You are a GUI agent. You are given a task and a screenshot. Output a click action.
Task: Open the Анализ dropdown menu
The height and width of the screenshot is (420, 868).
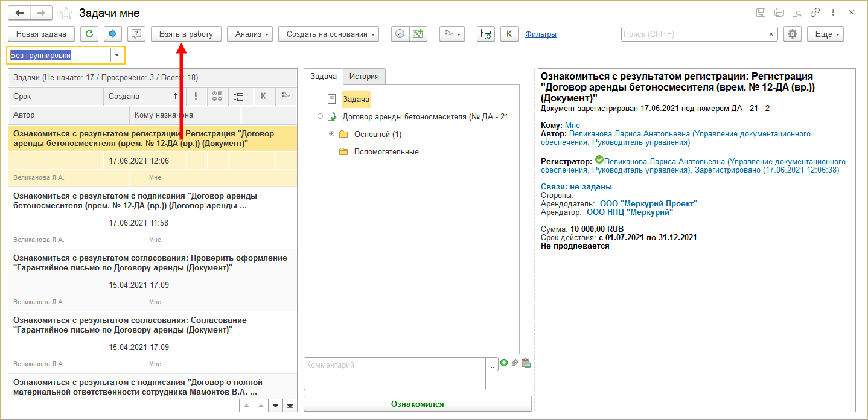250,34
